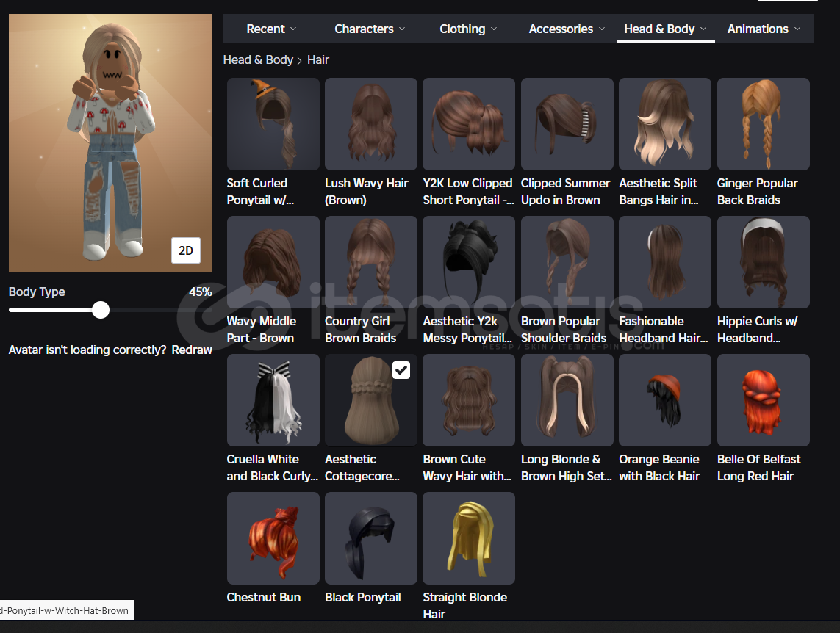The height and width of the screenshot is (633, 840).
Task: Click the Body Type slider handle
Action: (101, 310)
